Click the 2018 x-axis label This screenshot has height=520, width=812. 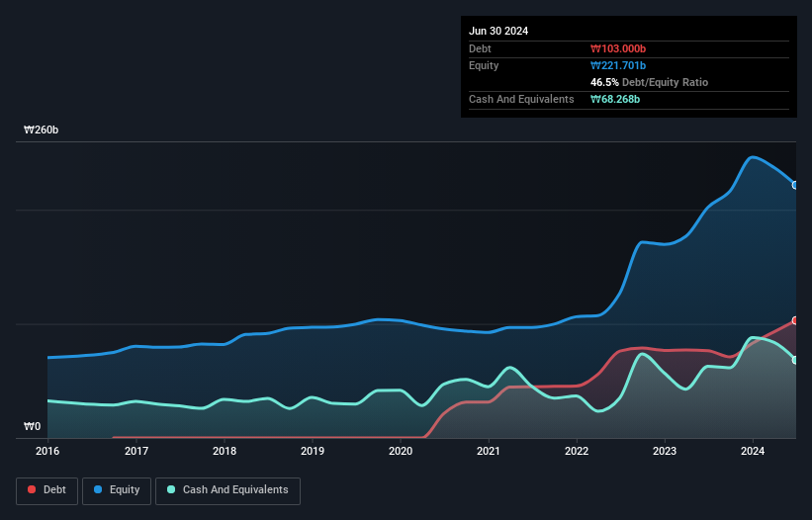225,451
